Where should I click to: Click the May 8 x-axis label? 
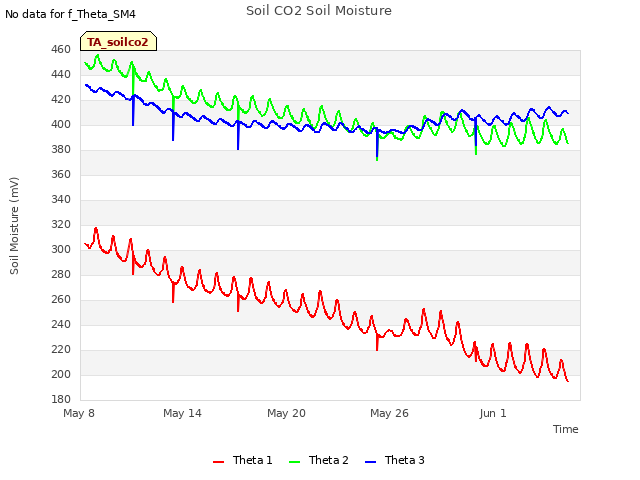79,413
